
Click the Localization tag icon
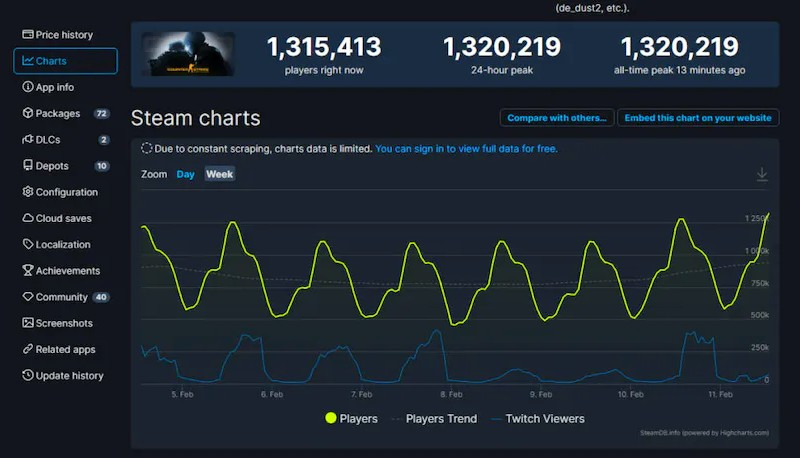point(28,244)
